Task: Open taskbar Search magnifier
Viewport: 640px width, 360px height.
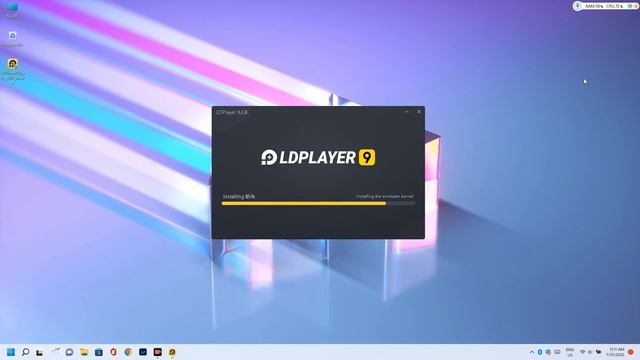Action: pos(25,352)
